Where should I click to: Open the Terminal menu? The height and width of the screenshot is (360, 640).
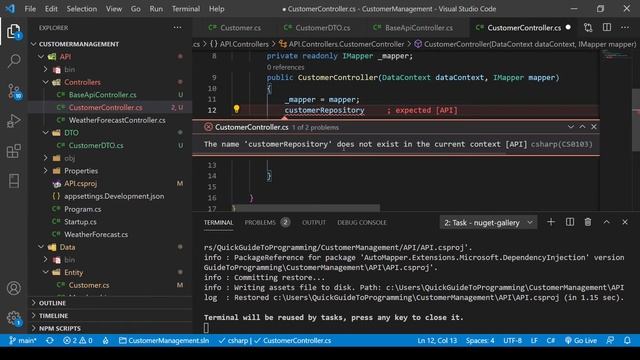click(x=186, y=9)
